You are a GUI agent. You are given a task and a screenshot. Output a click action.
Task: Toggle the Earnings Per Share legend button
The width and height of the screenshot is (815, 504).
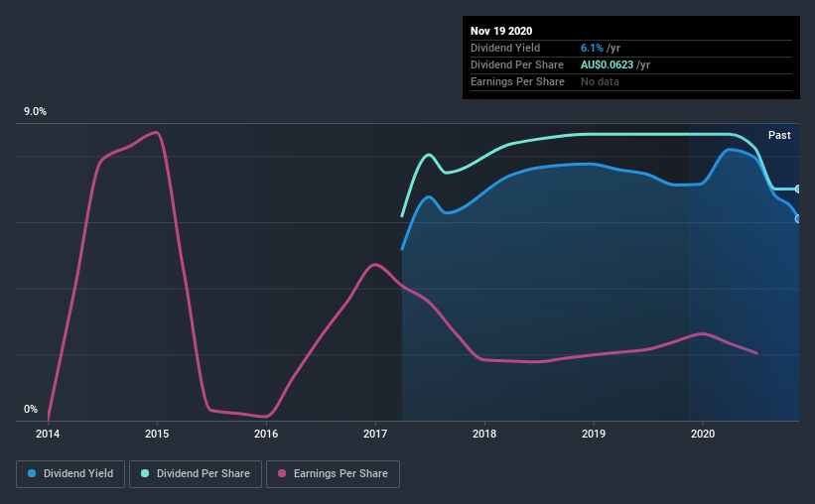pyautogui.click(x=333, y=474)
